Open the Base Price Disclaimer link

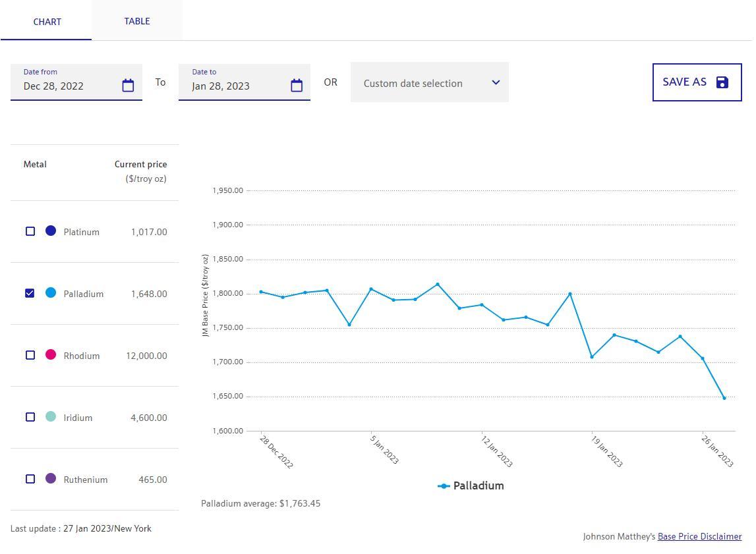click(699, 536)
